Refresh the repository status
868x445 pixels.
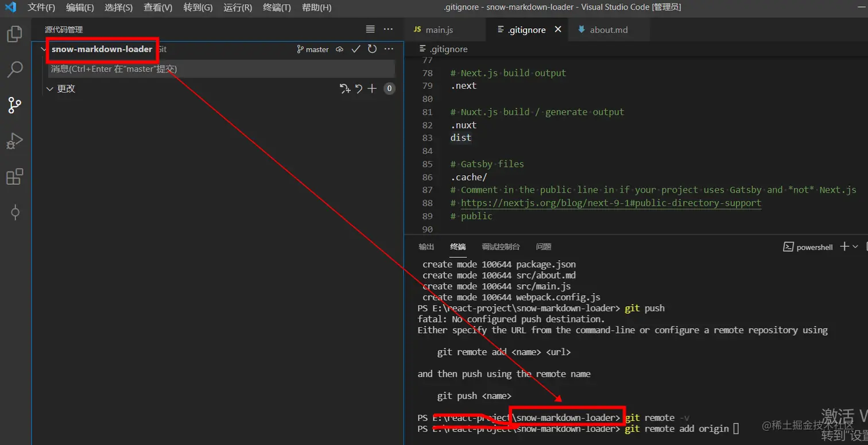click(x=372, y=49)
